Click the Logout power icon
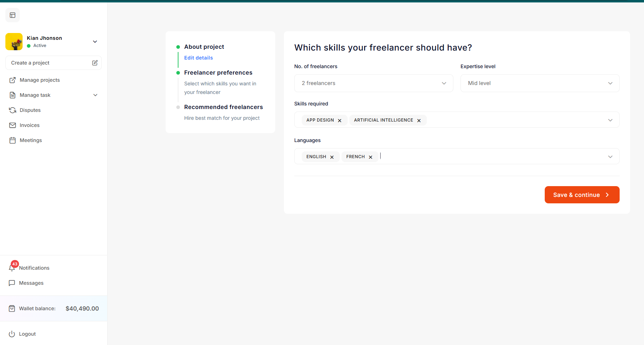644x345 pixels. click(x=12, y=334)
